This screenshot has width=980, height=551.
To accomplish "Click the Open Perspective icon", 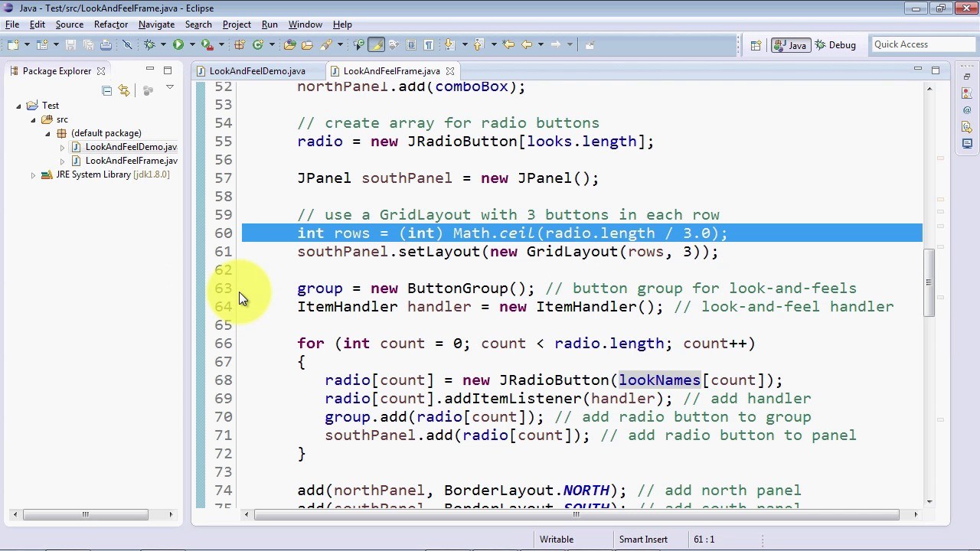I will point(756,45).
